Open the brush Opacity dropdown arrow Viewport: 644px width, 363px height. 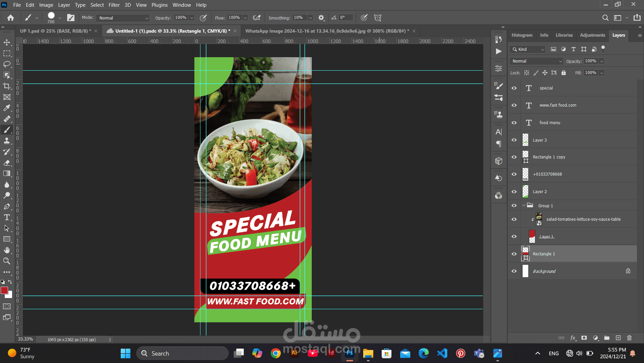[192, 18]
